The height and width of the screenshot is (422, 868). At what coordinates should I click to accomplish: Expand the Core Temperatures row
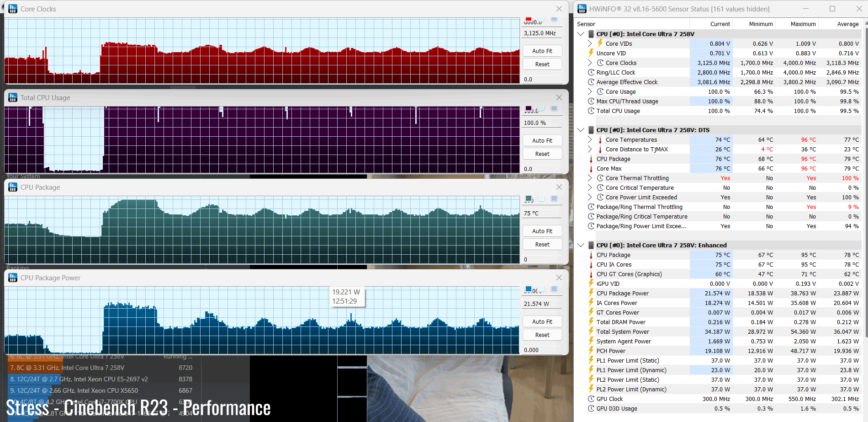[x=590, y=139]
